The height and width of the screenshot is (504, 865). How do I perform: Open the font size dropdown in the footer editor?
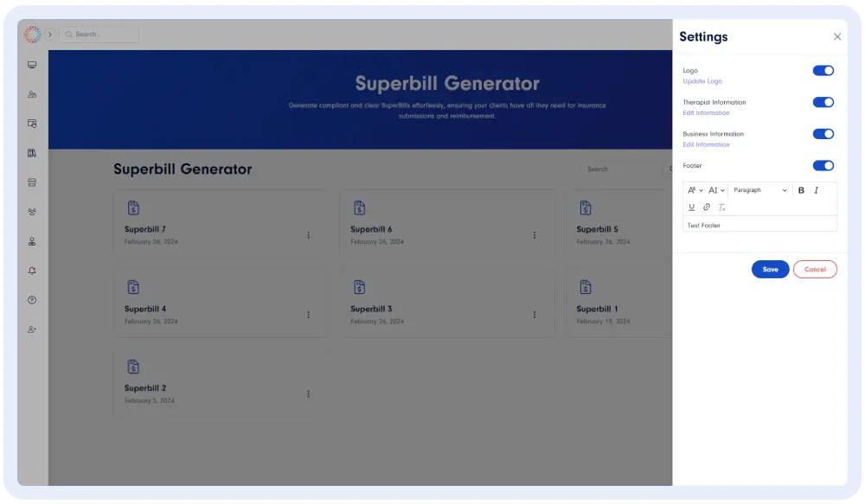[716, 190]
